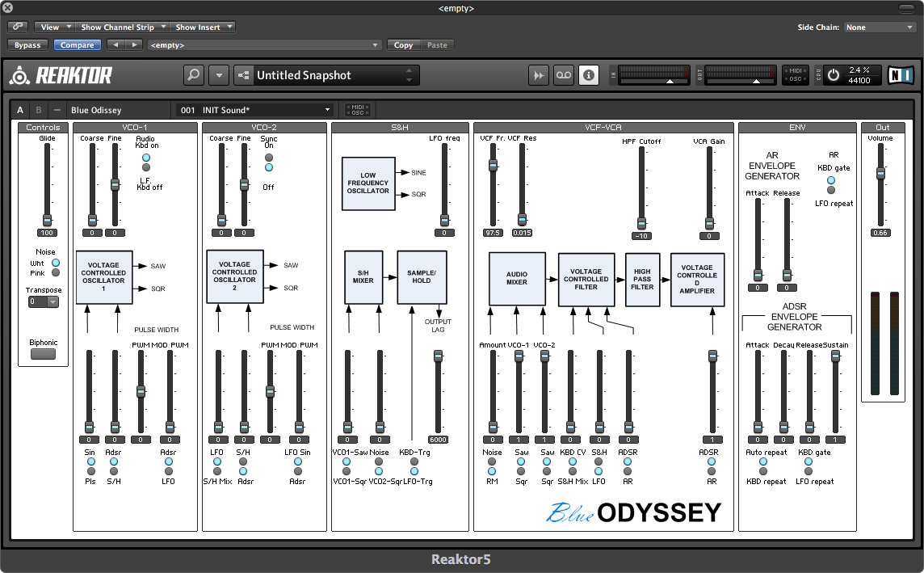Open the Reaktor browser with the magnifier icon
The image size is (924, 573).
[193, 75]
